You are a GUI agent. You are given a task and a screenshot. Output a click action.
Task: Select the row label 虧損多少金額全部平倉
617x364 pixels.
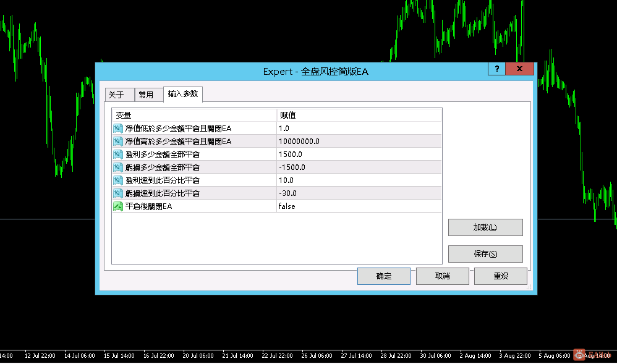[163, 167]
